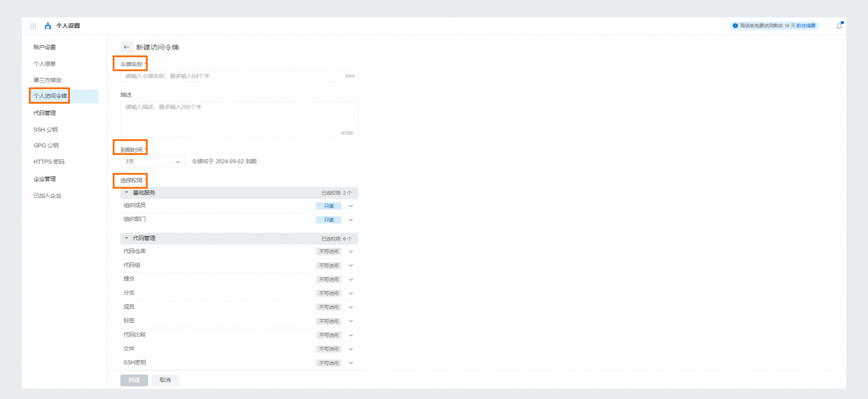Click 已选权限: 2 个 in 基础服务 header

click(x=336, y=193)
